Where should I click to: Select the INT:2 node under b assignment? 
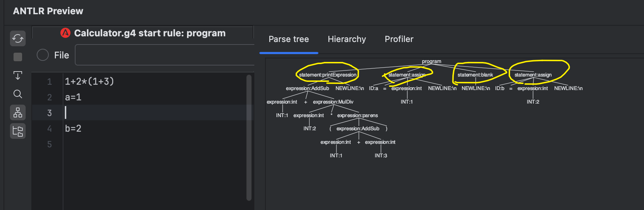point(533,102)
